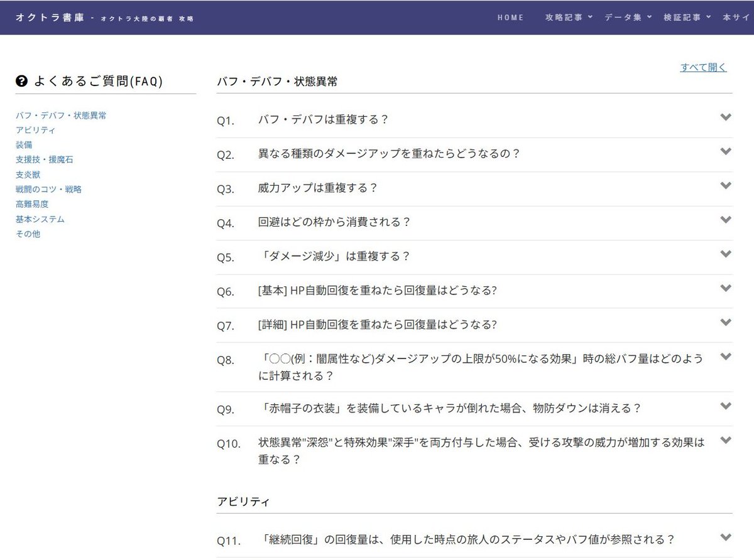
Task: Expand Q5 「ダメージ減少」は重複する？ chevron
Action: pos(726,254)
